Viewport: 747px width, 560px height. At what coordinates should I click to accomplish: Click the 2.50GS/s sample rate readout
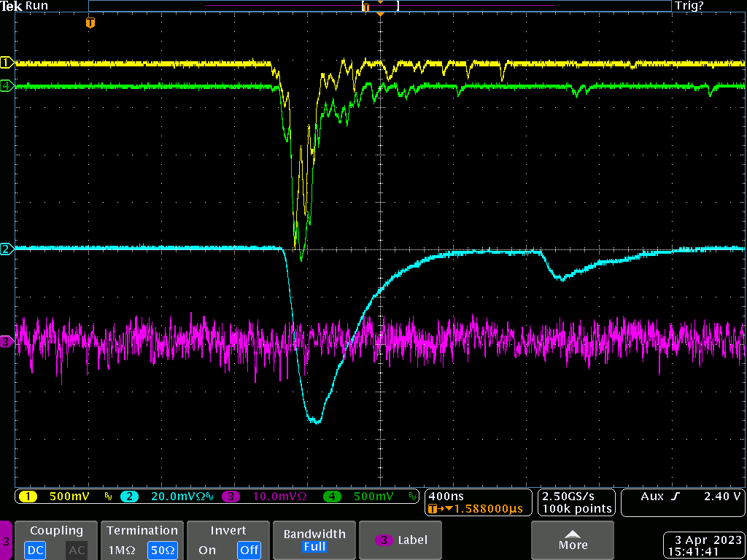[x=567, y=496]
